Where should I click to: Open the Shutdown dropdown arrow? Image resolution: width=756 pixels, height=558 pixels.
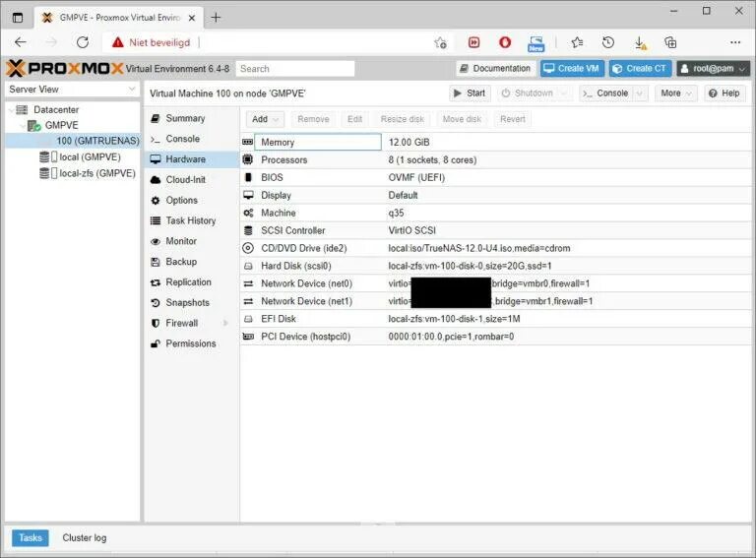(565, 93)
